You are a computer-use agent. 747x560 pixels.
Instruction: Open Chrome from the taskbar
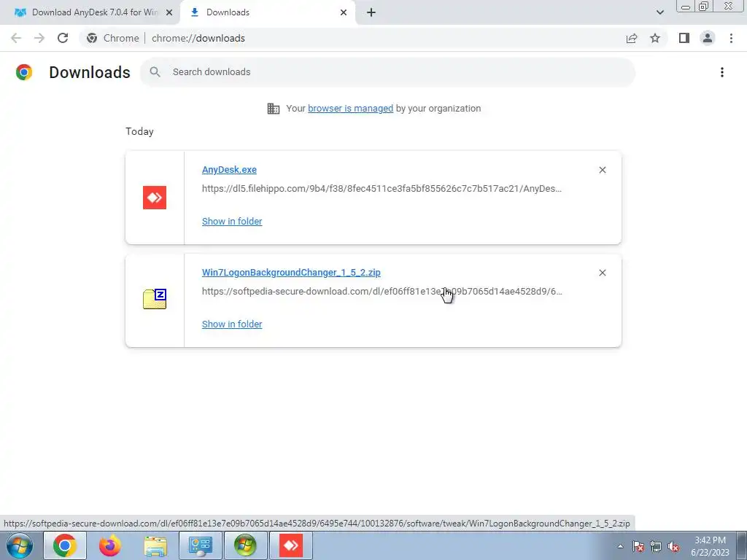point(65,545)
